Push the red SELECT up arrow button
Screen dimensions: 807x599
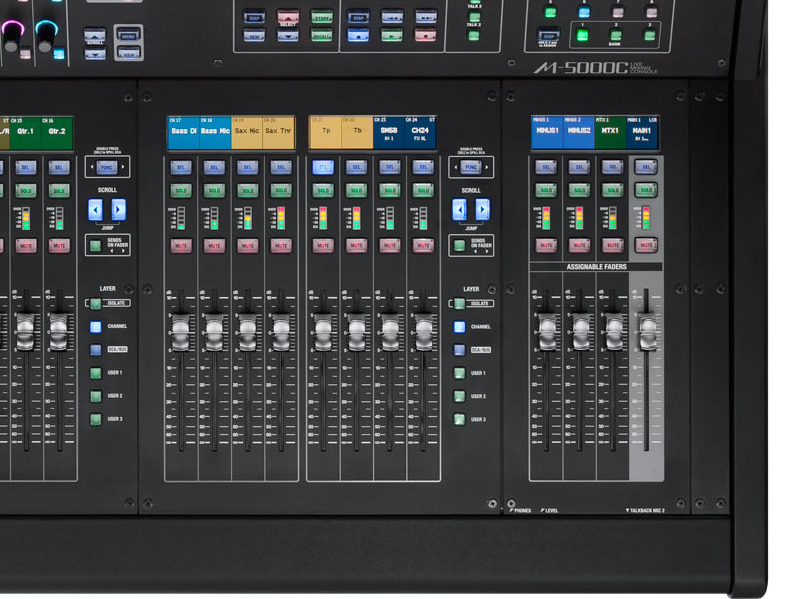click(x=288, y=17)
